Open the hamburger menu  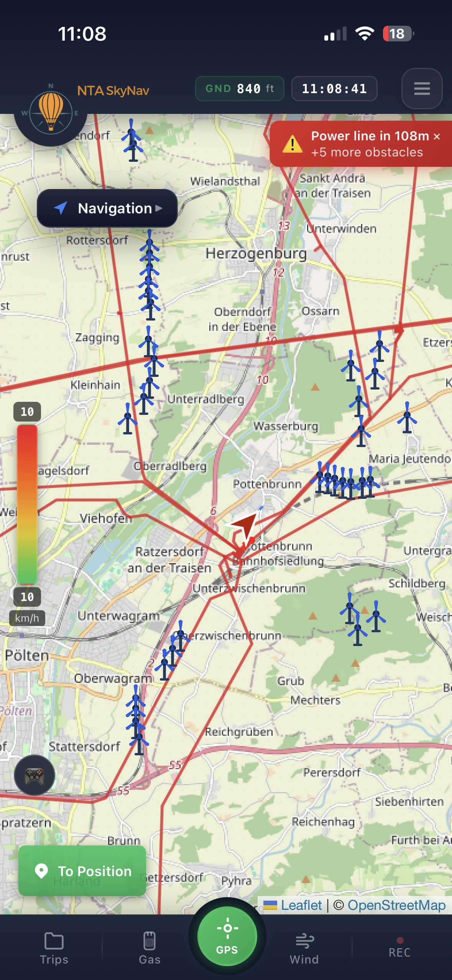tap(421, 89)
